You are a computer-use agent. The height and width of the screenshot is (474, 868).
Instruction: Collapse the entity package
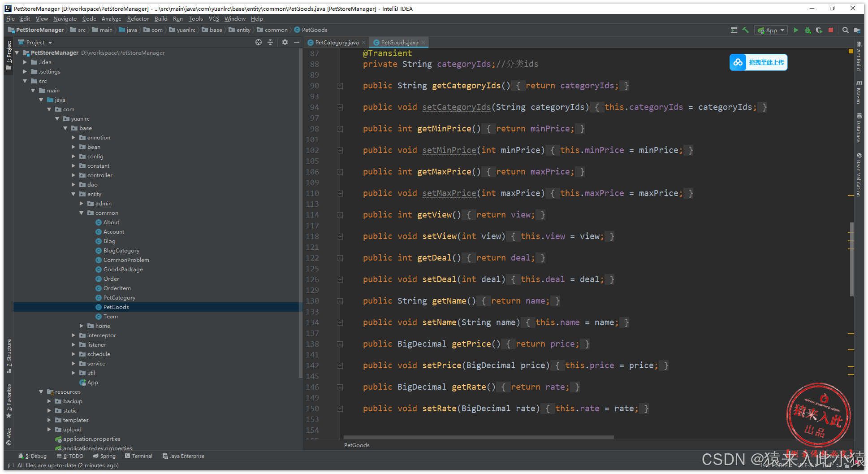[x=73, y=194]
